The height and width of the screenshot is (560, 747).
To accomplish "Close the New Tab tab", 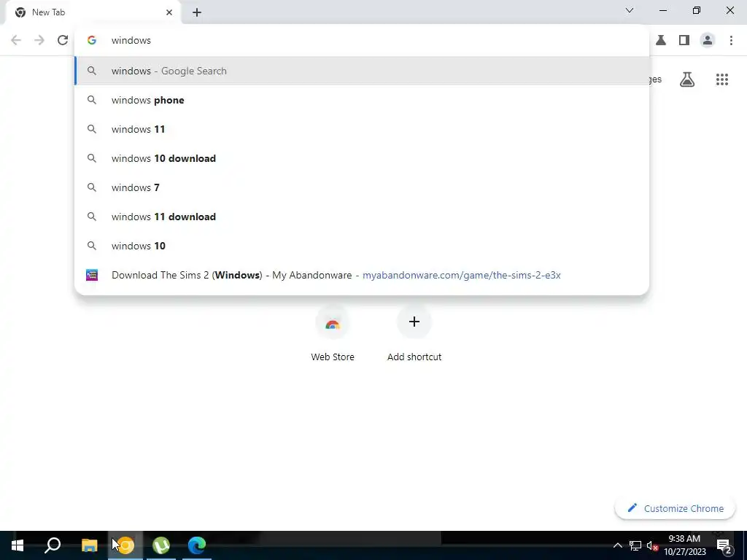I will 169,12.
